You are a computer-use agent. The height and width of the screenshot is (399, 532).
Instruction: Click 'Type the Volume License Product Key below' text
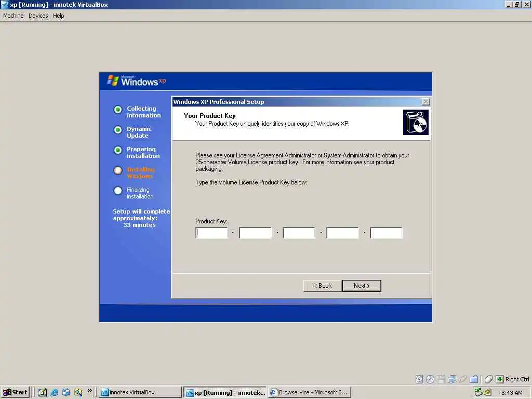251,182
